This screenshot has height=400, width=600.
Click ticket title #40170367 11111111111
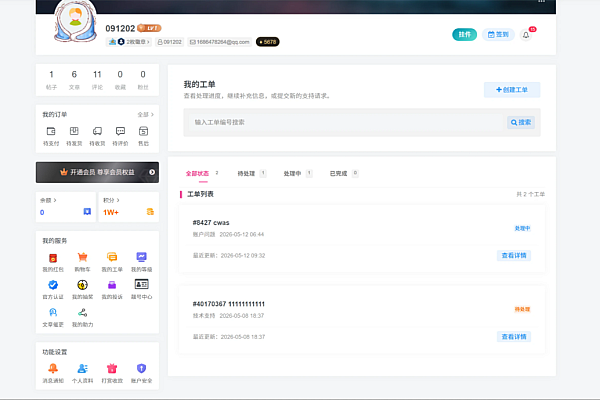pyautogui.click(x=228, y=304)
